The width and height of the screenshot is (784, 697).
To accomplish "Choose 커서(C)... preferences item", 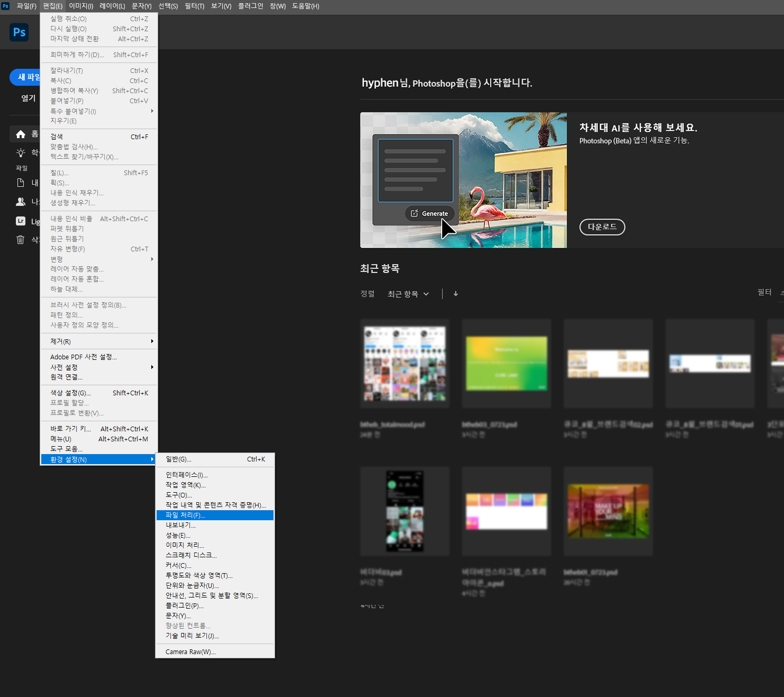I will click(x=215, y=565).
